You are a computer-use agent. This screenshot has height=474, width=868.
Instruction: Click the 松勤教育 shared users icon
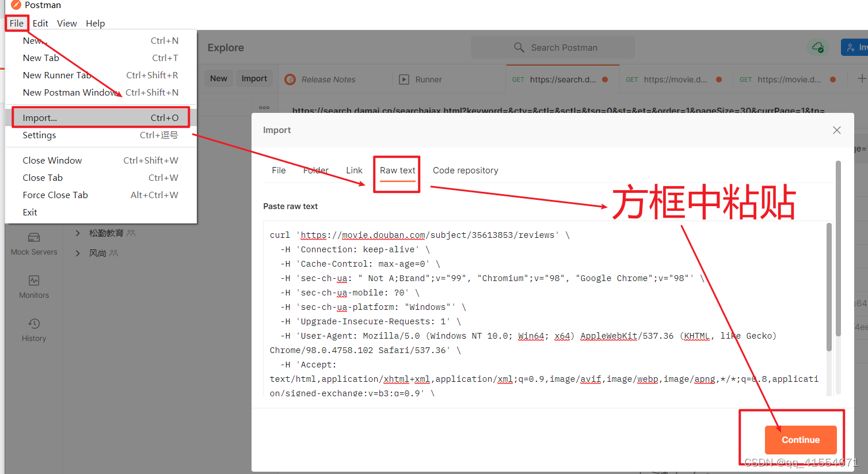[131, 233]
